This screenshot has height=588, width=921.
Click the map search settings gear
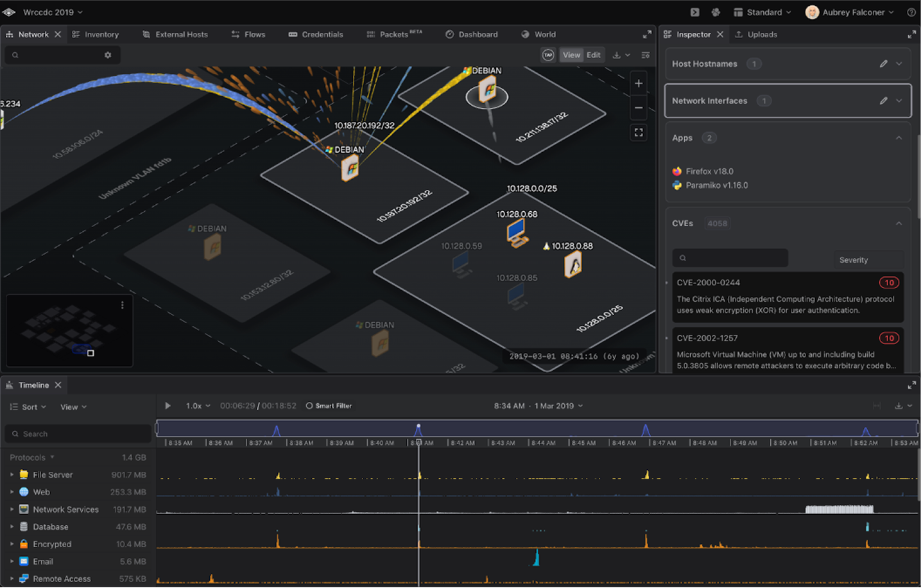[108, 55]
